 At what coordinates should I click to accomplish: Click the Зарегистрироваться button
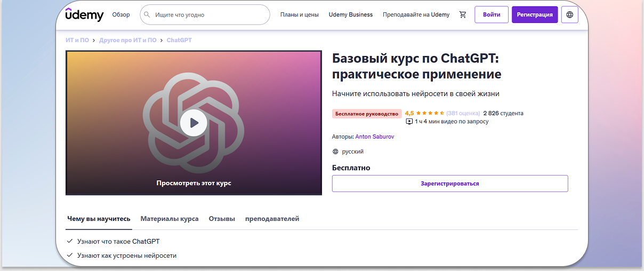click(450, 184)
